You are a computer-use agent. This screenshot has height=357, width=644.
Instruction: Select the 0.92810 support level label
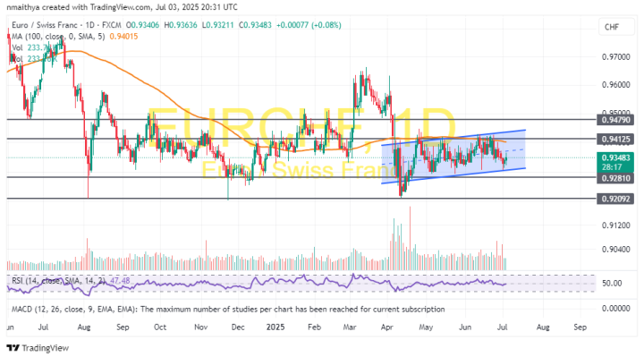[x=615, y=178]
